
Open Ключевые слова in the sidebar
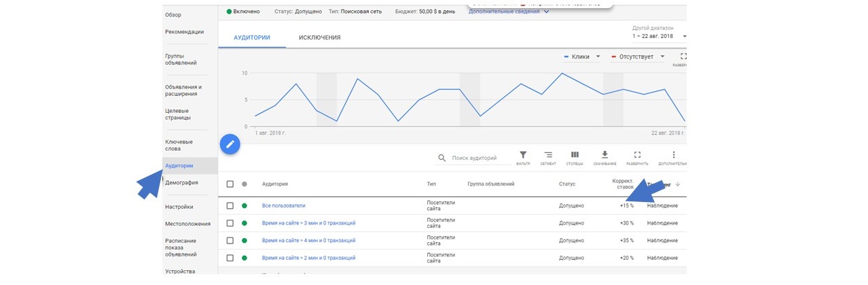[179, 145]
